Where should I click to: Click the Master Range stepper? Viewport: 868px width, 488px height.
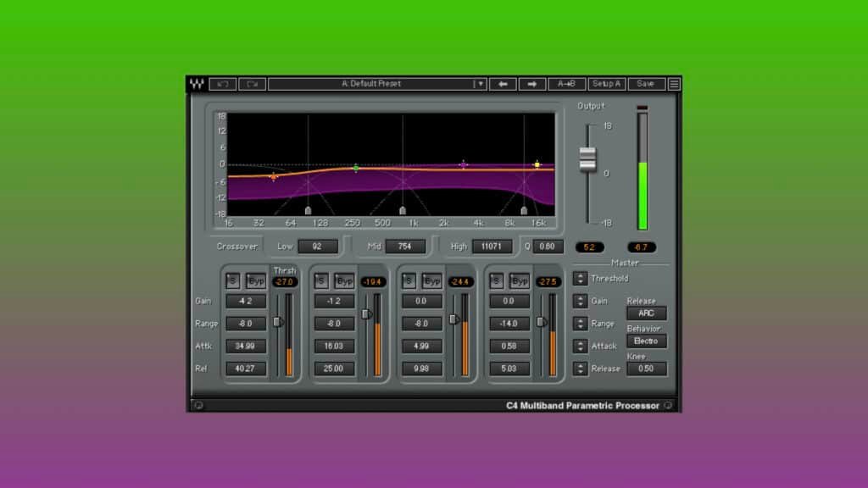(x=580, y=324)
